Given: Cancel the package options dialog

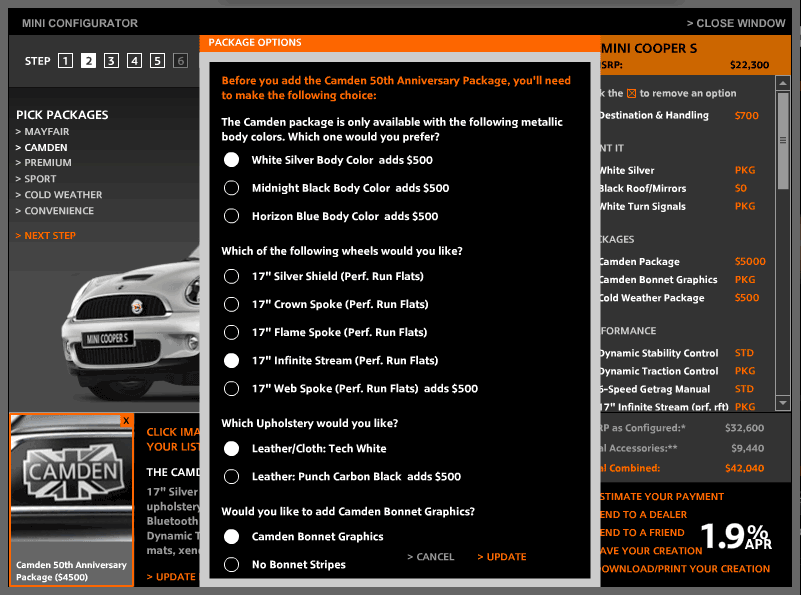Looking at the screenshot, I should [x=431, y=557].
